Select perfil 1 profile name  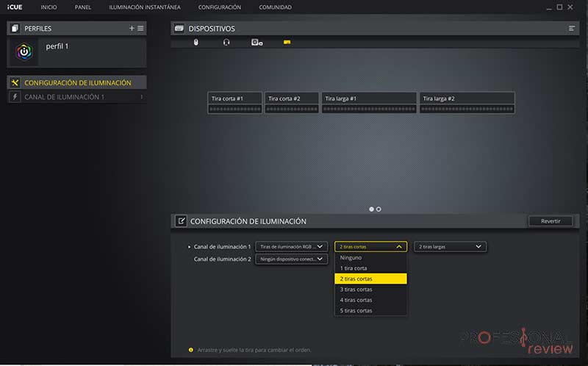tap(57, 46)
